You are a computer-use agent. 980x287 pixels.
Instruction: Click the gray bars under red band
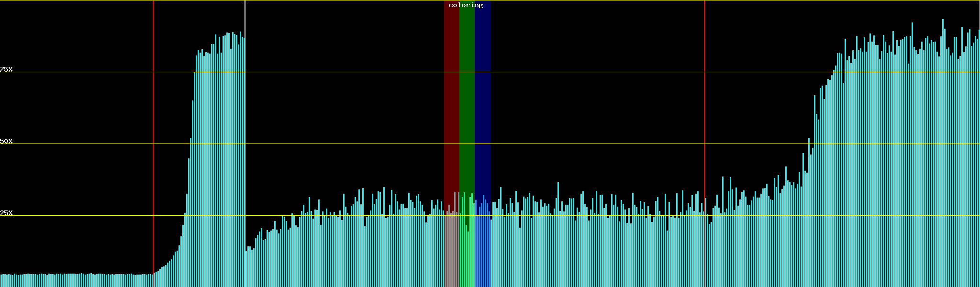(x=451, y=249)
